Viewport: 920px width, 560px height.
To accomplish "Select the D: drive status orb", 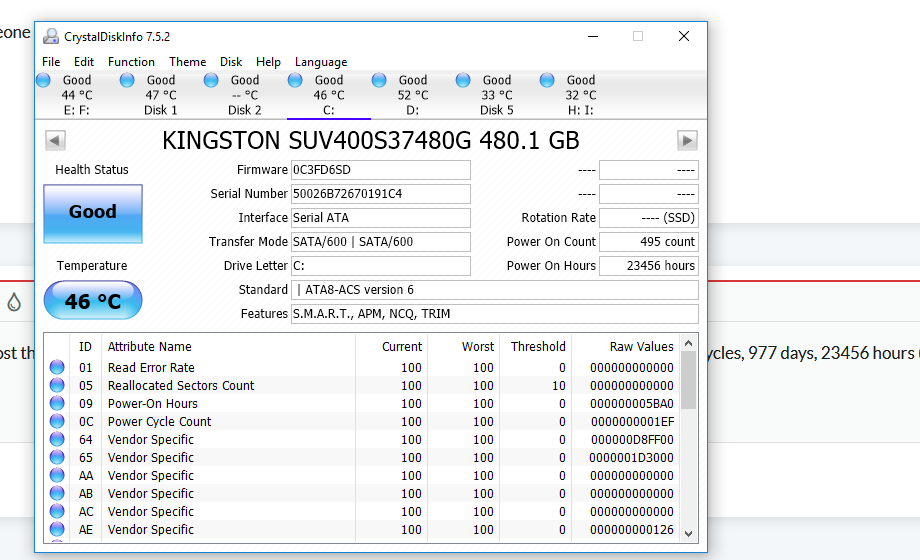I will pos(379,80).
